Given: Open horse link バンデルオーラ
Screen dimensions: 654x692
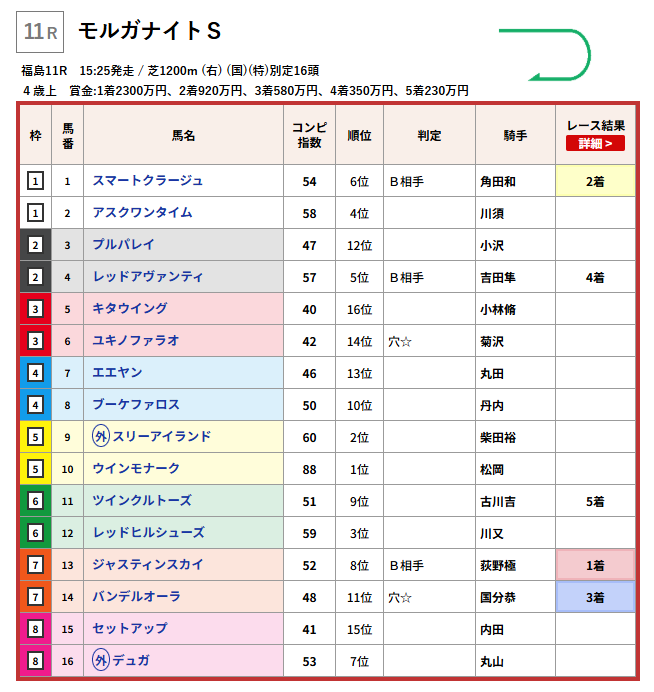Looking at the screenshot, I should click(136, 597).
